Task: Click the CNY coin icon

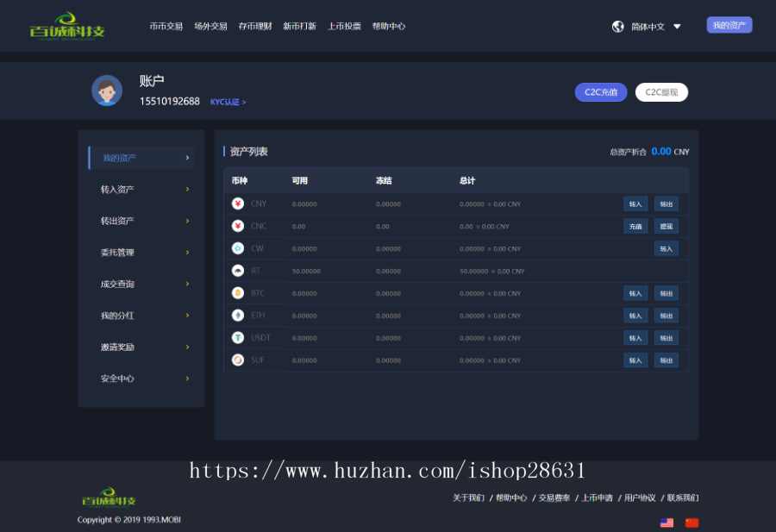Action: tap(238, 203)
